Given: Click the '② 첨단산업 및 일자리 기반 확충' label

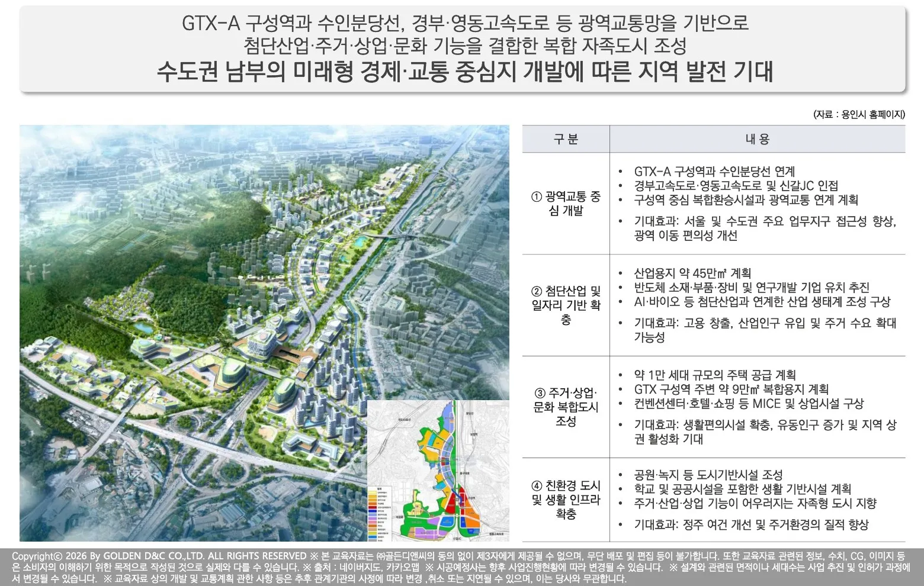Looking at the screenshot, I should (x=566, y=305).
